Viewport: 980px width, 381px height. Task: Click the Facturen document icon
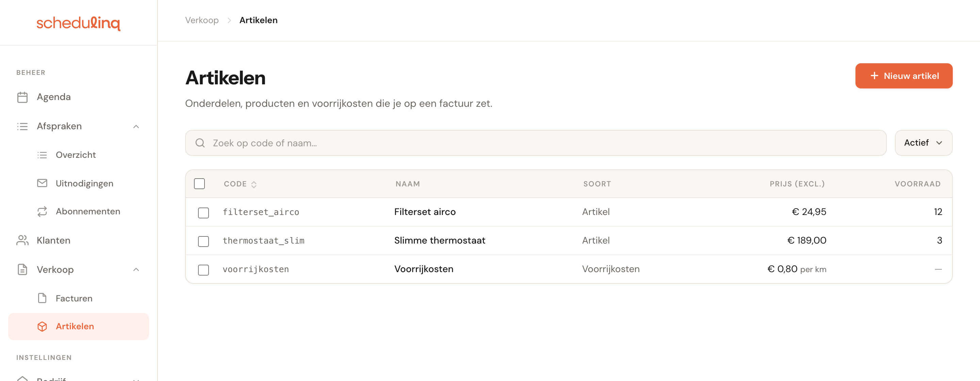click(x=42, y=298)
